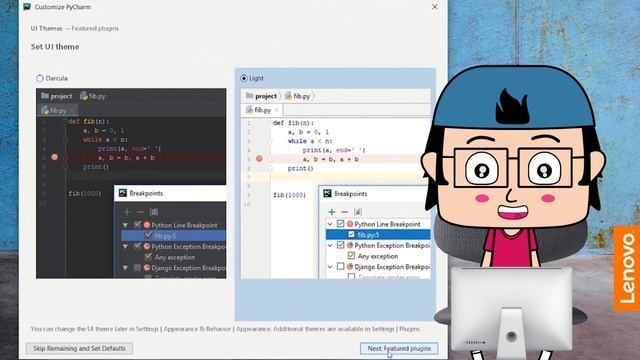Image resolution: width=640 pixels, height=360 pixels.
Task: Collapse Python Exception Breakpoint node in Darcula preview
Action: (125, 247)
